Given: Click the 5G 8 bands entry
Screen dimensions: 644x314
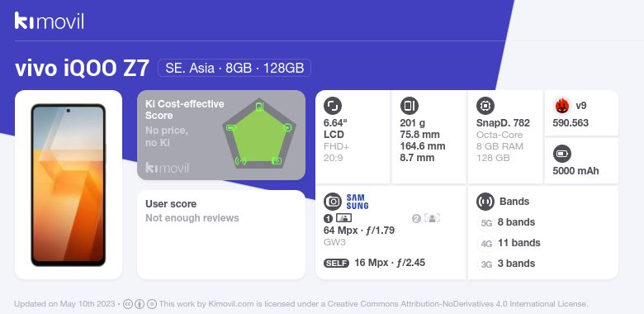Looking at the screenshot, I should tap(507, 222).
